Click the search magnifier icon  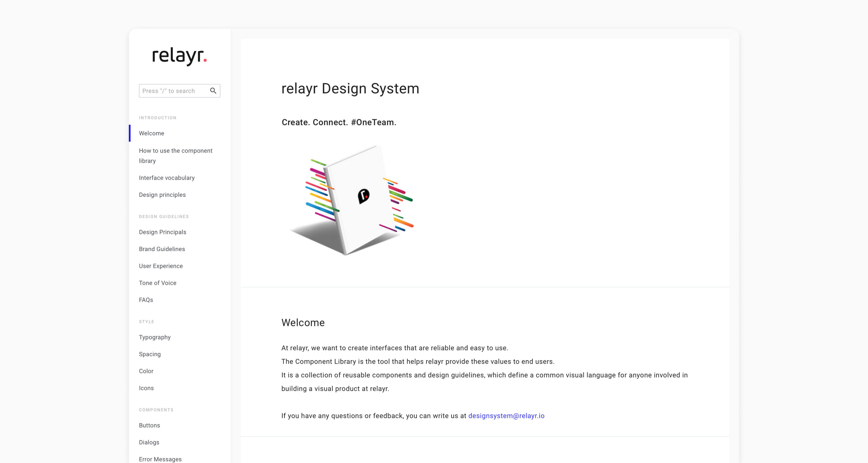click(x=213, y=91)
